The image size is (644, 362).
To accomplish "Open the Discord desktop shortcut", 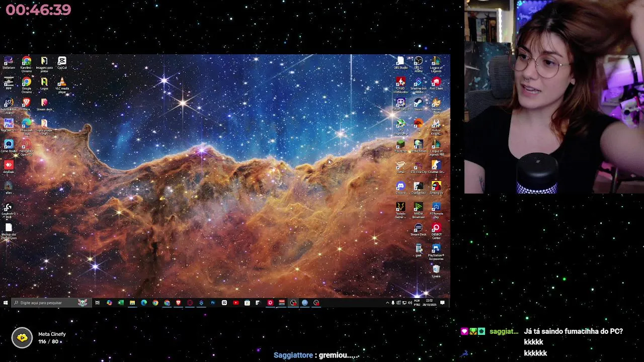I will (x=400, y=188).
